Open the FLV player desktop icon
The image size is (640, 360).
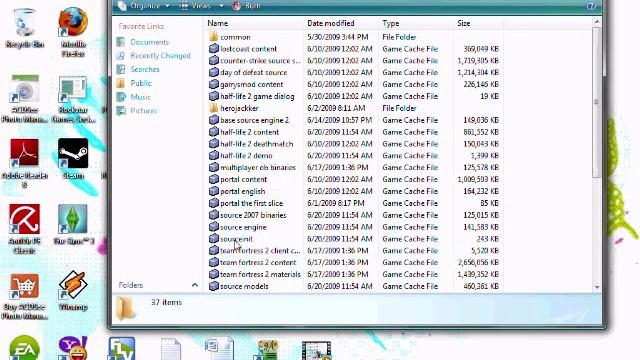pos(122,349)
